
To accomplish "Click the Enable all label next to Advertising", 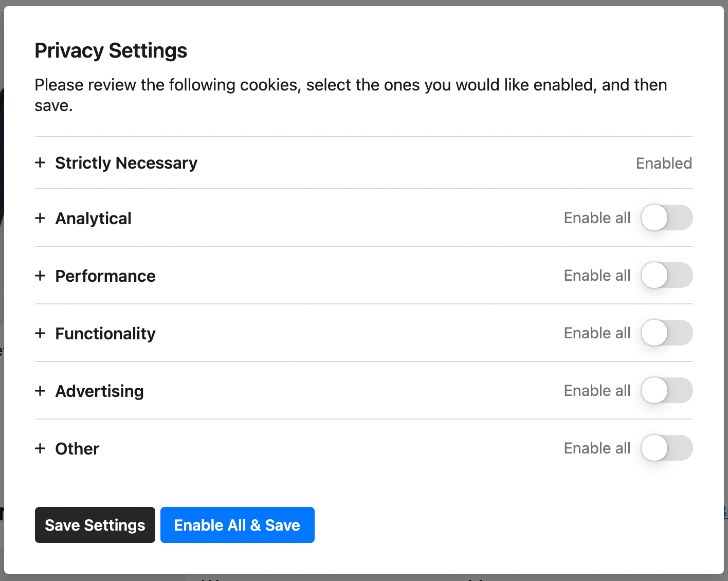I will click(x=597, y=390).
